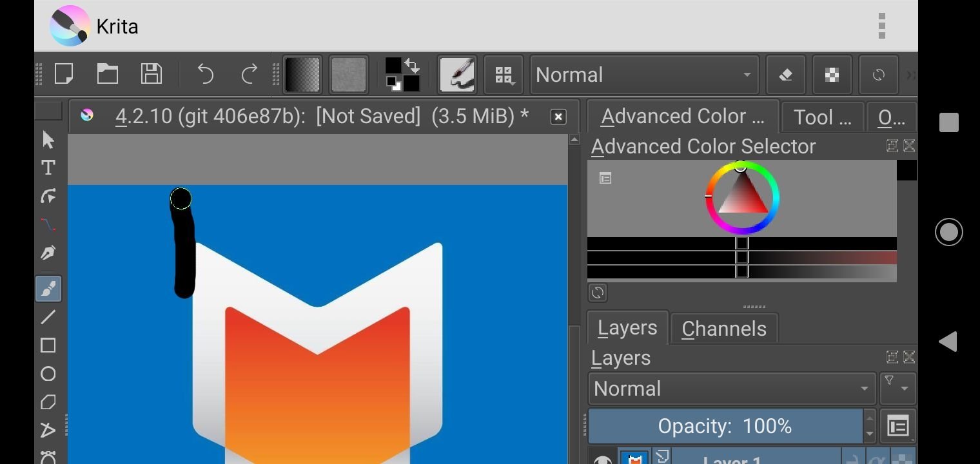Select the foreground black color swatch
The height and width of the screenshot is (464, 980).
point(393,66)
